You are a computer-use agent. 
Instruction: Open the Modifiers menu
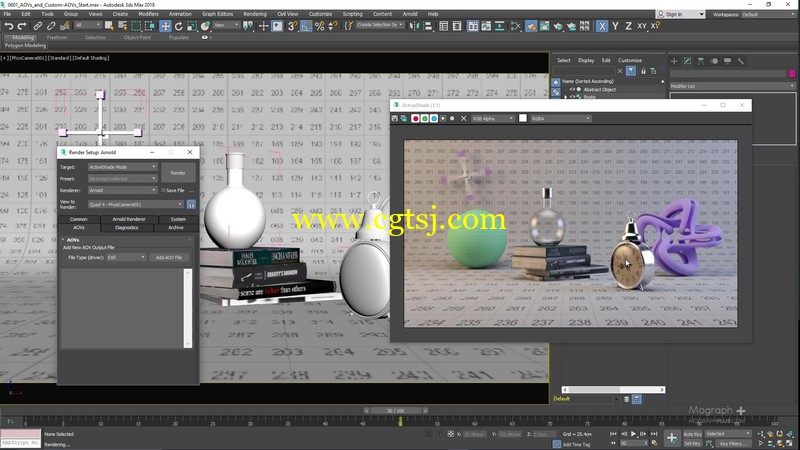148,14
